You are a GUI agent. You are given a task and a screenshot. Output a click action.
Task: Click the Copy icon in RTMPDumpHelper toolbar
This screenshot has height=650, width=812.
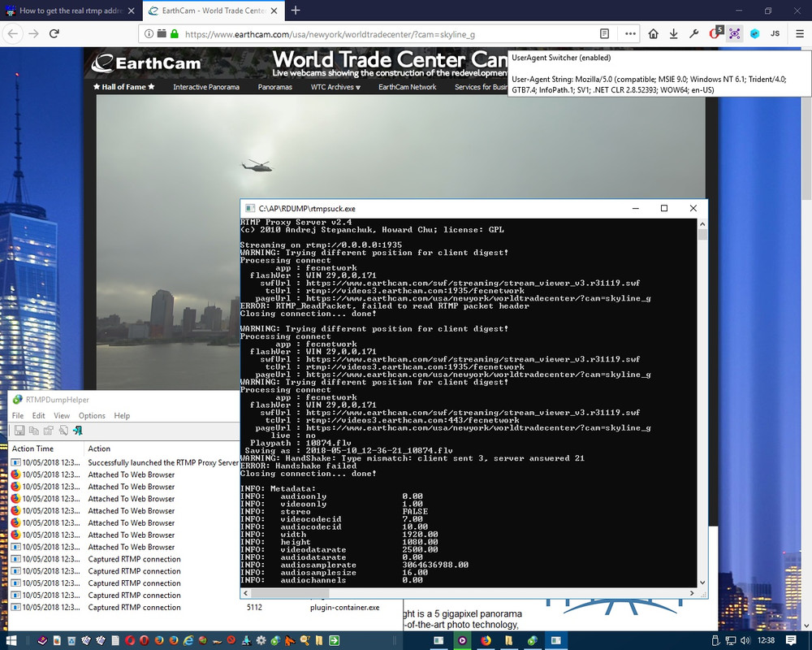tap(34, 431)
